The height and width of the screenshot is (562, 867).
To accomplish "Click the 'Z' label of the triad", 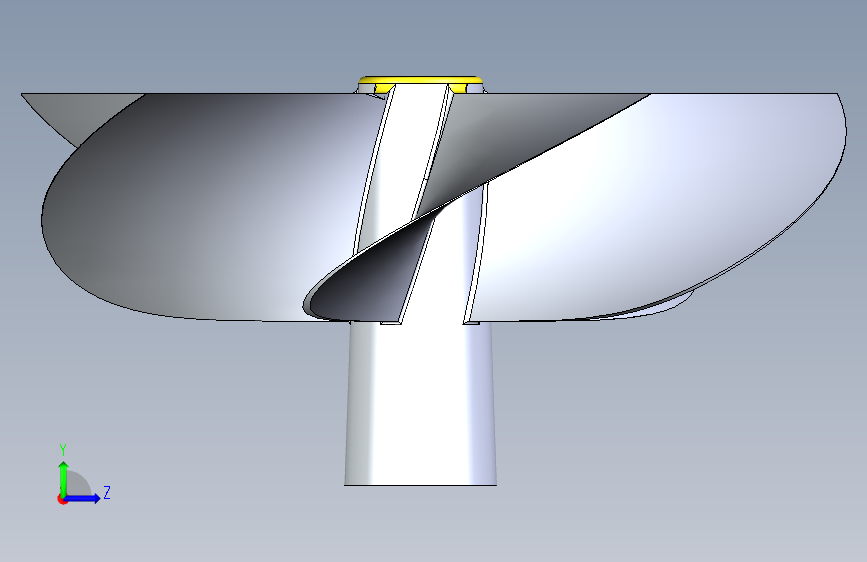I will coord(107,492).
